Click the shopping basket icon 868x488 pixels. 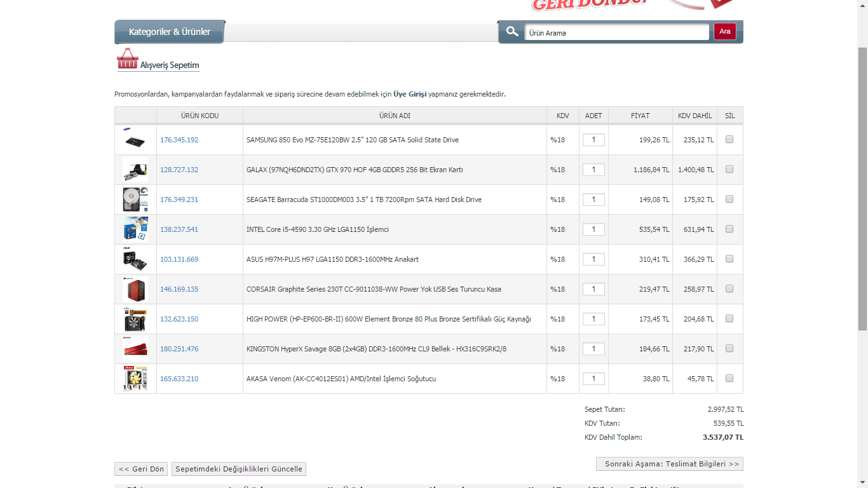pos(127,59)
